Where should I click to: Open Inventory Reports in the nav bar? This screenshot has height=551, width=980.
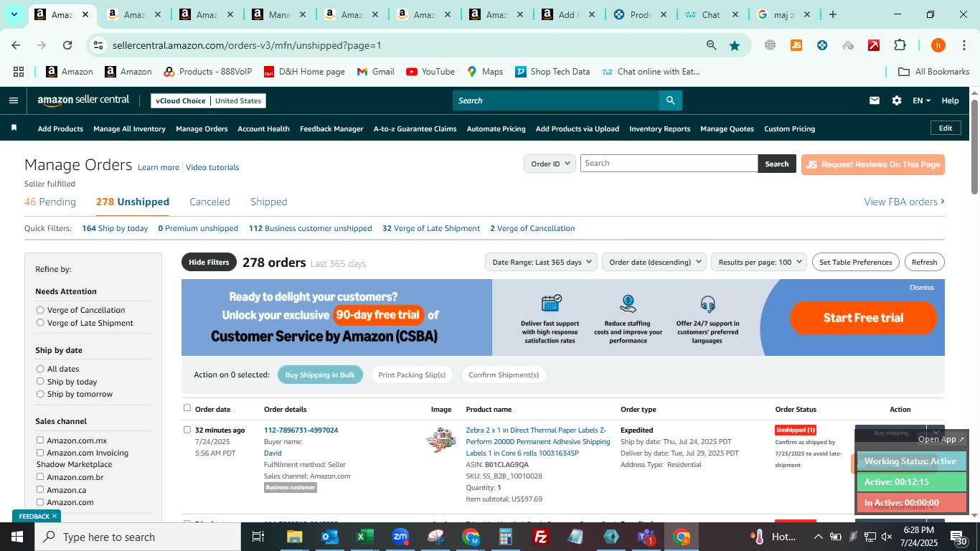point(659,128)
